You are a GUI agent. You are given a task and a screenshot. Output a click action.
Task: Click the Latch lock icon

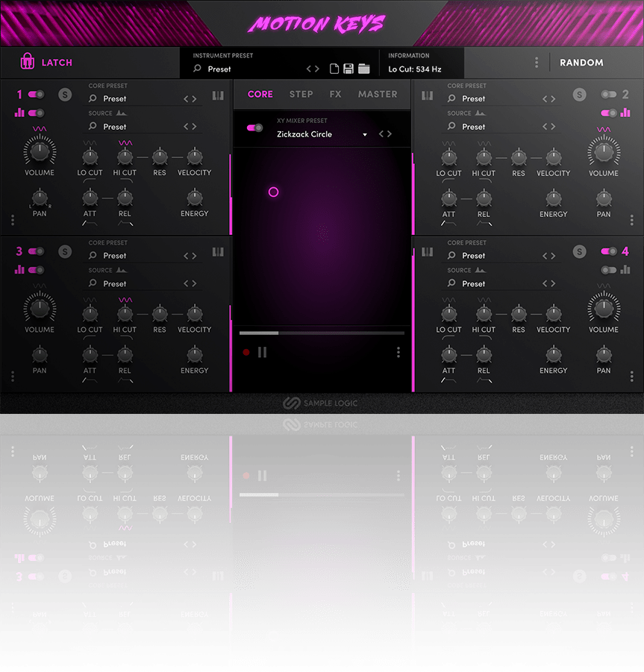tap(28, 61)
